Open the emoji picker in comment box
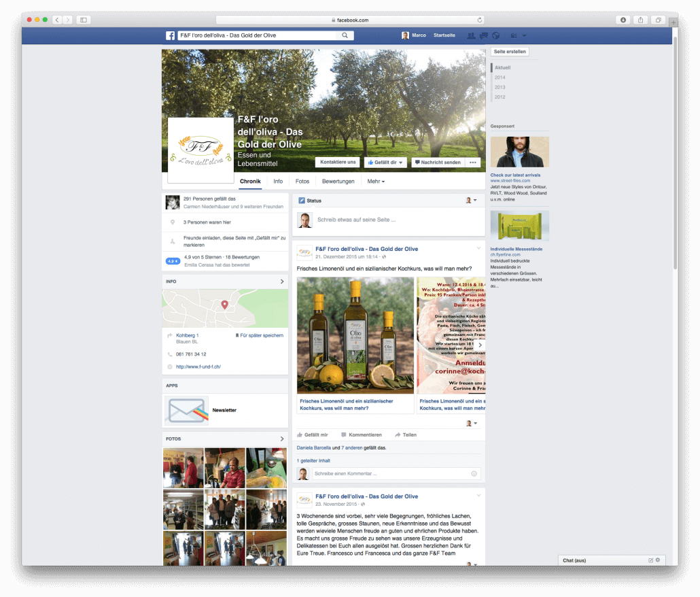The width and height of the screenshot is (700, 597). [x=474, y=474]
